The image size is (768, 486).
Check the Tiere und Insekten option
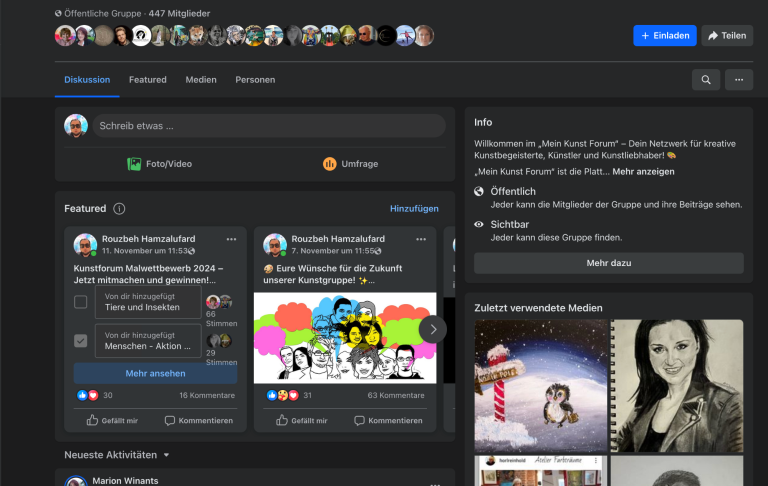(x=81, y=302)
